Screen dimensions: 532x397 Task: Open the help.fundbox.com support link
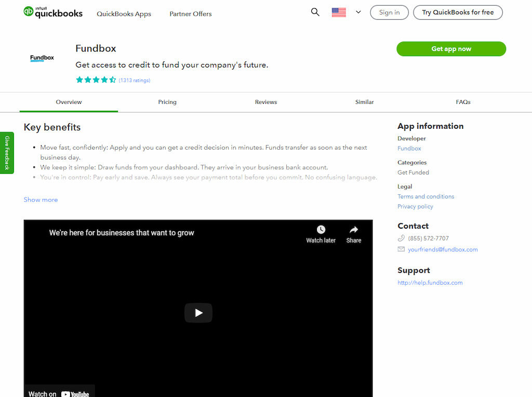(430, 283)
